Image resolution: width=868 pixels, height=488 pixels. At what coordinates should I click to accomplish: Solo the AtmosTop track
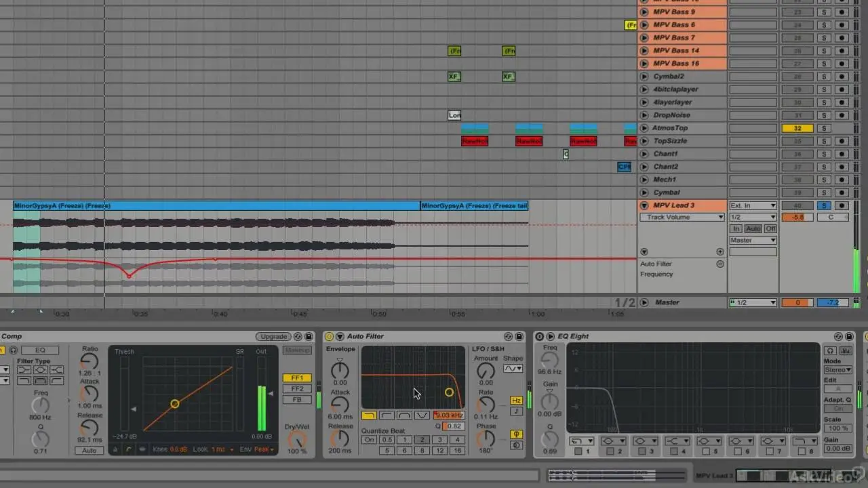824,128
